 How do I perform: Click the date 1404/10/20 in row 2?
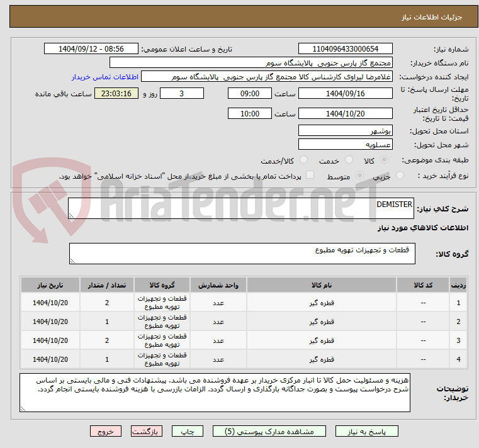pyautogui.click(x=50, y=322)
